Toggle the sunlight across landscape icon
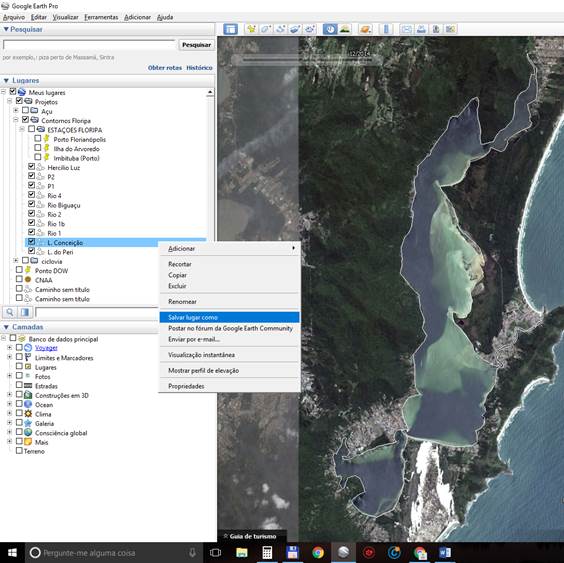 pyautogui.click(x=345, y=29)
